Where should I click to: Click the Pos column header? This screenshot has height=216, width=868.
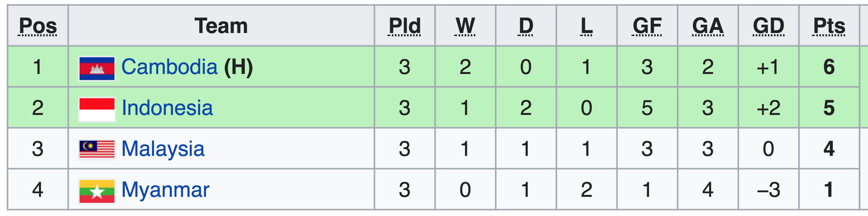38,26
